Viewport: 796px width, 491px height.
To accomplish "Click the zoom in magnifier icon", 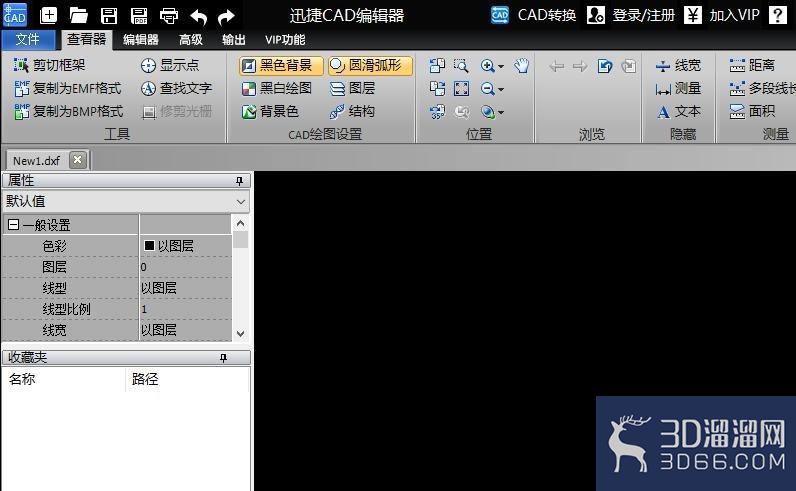I will tap(487, 66).
